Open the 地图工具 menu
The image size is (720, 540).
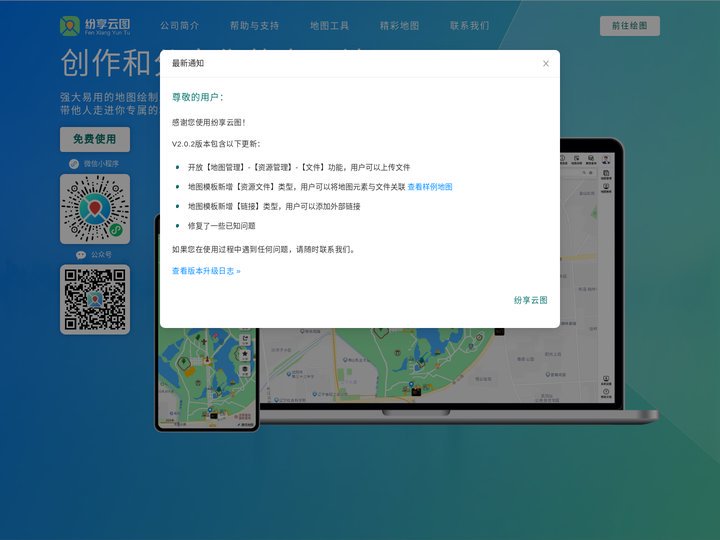coord(329,26)
